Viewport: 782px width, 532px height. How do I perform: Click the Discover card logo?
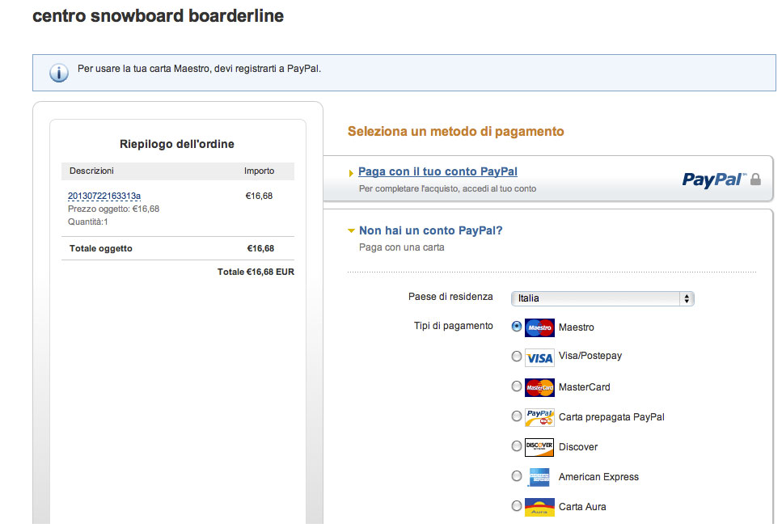(539, 447)
